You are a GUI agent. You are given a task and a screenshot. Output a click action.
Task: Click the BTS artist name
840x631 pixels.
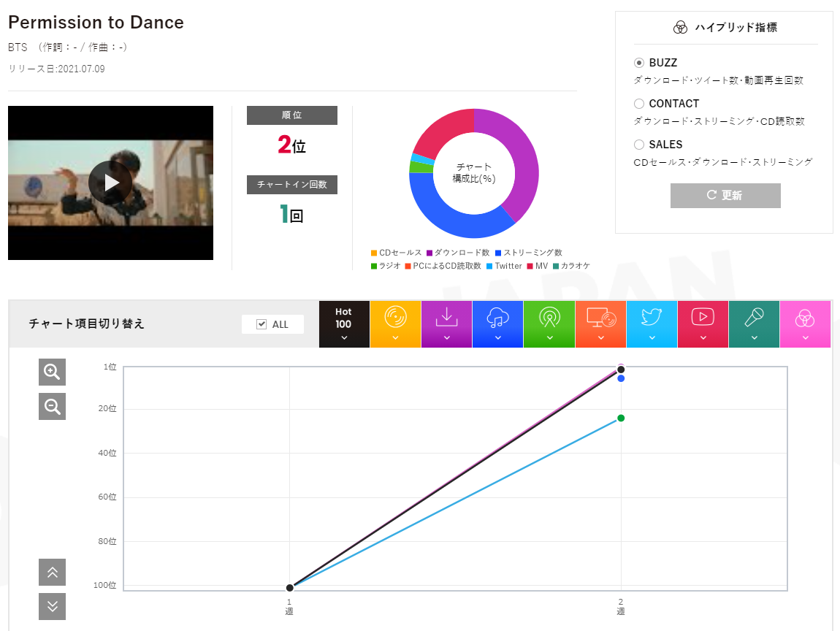[x=18, y=47]
